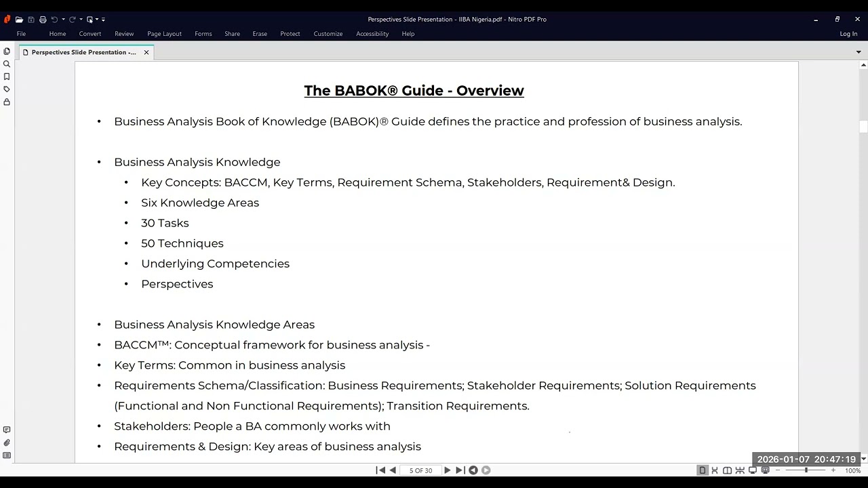Viewport: 868px width, 488px height.
Task: Click the Nitro PDF Pro logo icon
Action: coord(7,20)
